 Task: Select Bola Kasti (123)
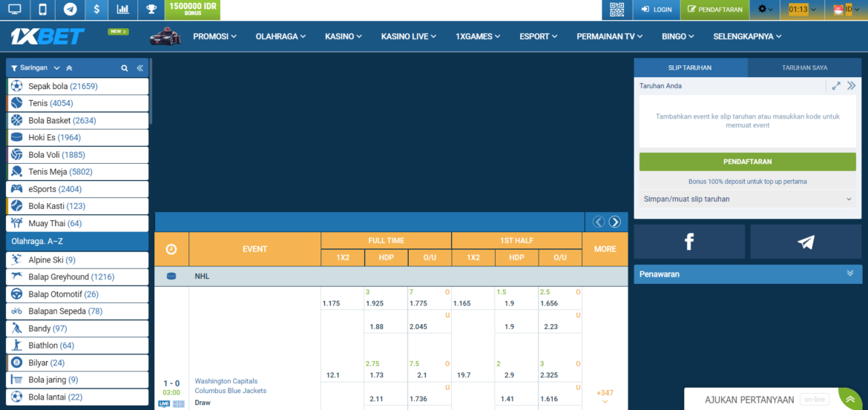point(77,206)
